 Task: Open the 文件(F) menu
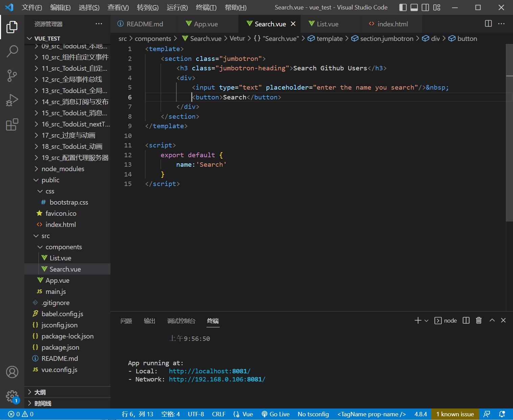tap(32, 7)
